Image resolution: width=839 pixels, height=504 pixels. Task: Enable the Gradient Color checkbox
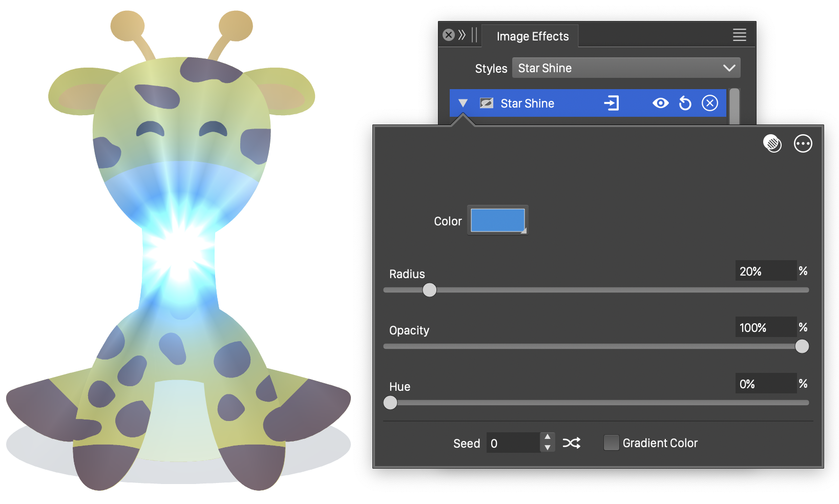click(611, 443)
